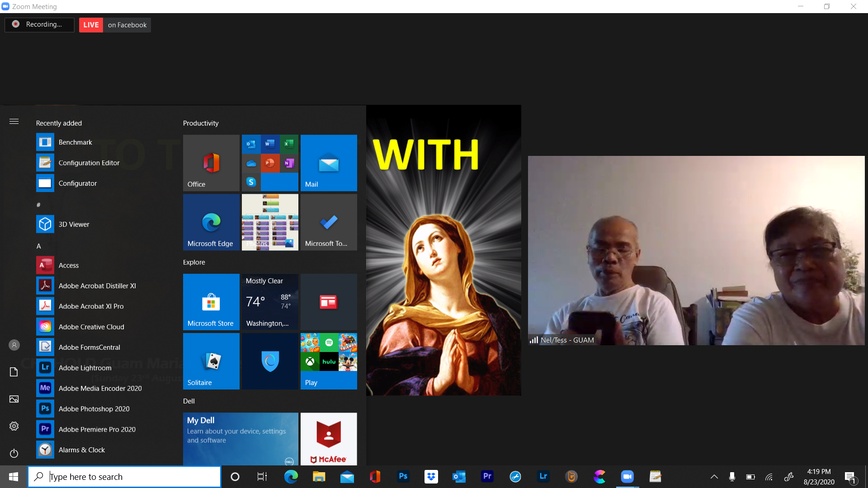Screen dimensions: 868x488
Task: Click the A letter group header
Action: coord(38,246)
